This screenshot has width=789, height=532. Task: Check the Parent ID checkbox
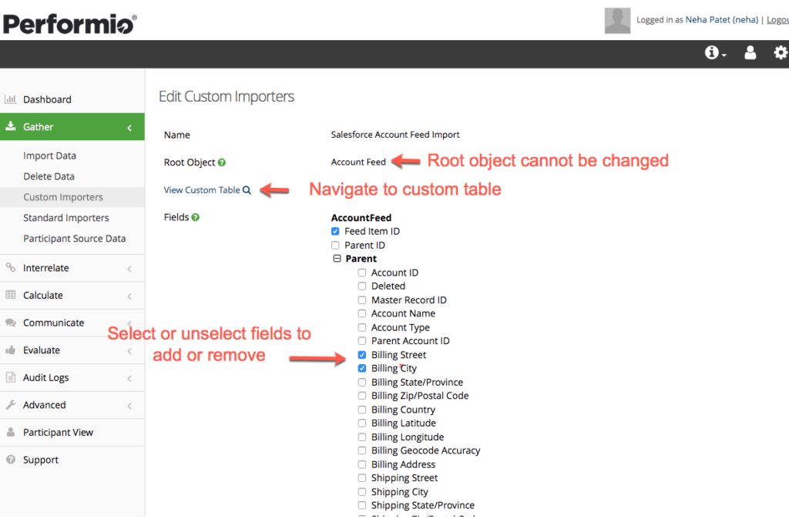pos(335,246)
